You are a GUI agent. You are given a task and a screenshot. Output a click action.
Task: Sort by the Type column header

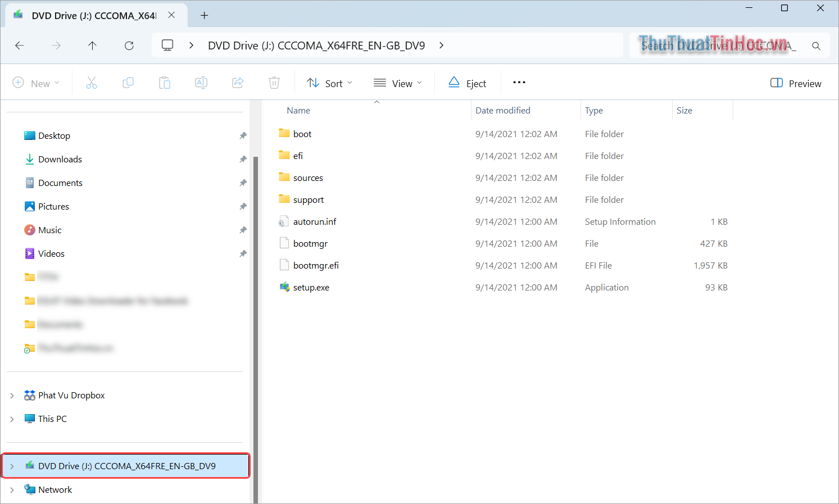coord(594,111)
